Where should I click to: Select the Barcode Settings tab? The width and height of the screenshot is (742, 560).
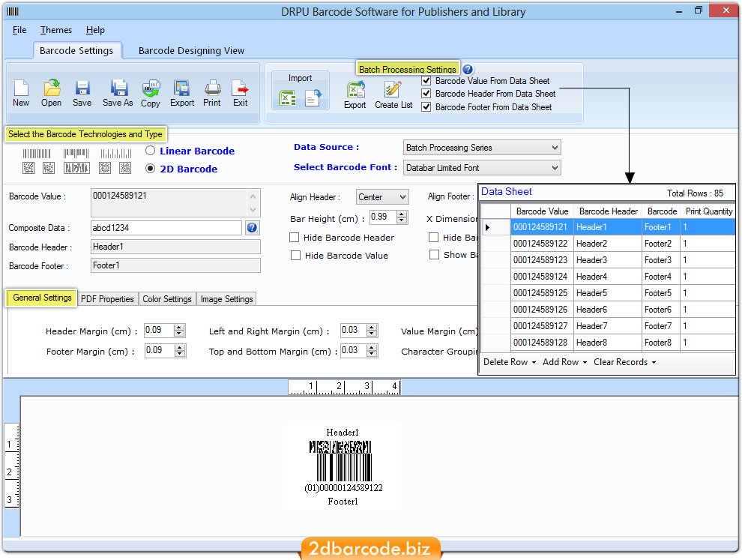click(76, 51)
